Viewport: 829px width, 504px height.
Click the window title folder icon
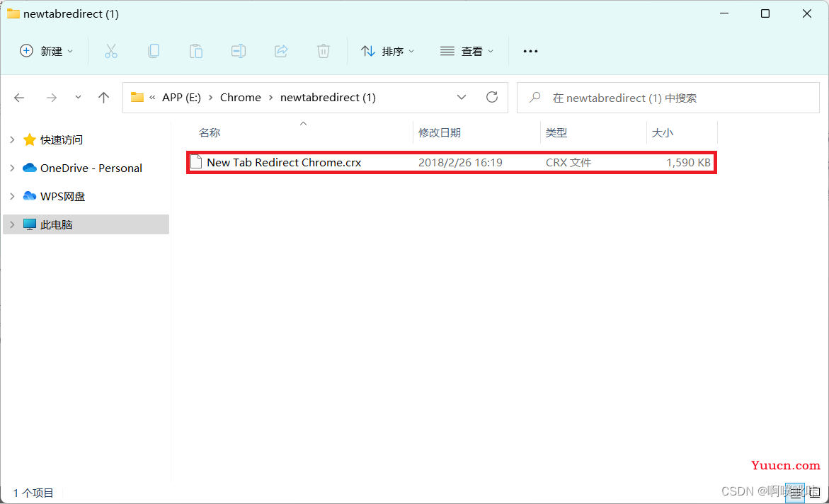coord(13,13)
